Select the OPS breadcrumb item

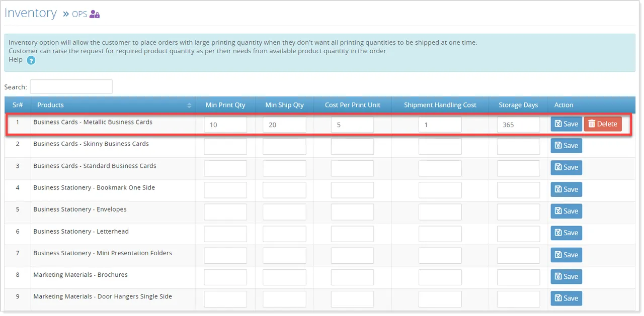click(79, 14)
